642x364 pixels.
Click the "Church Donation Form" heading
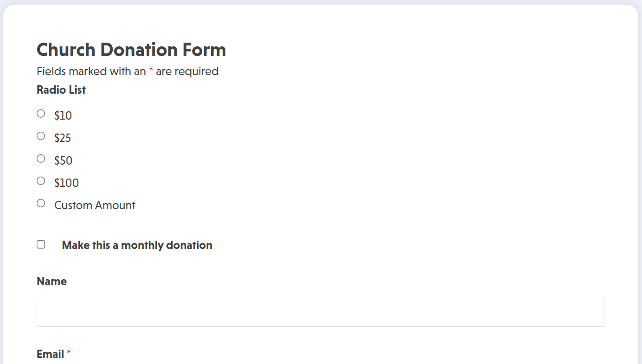coord(131,50)
